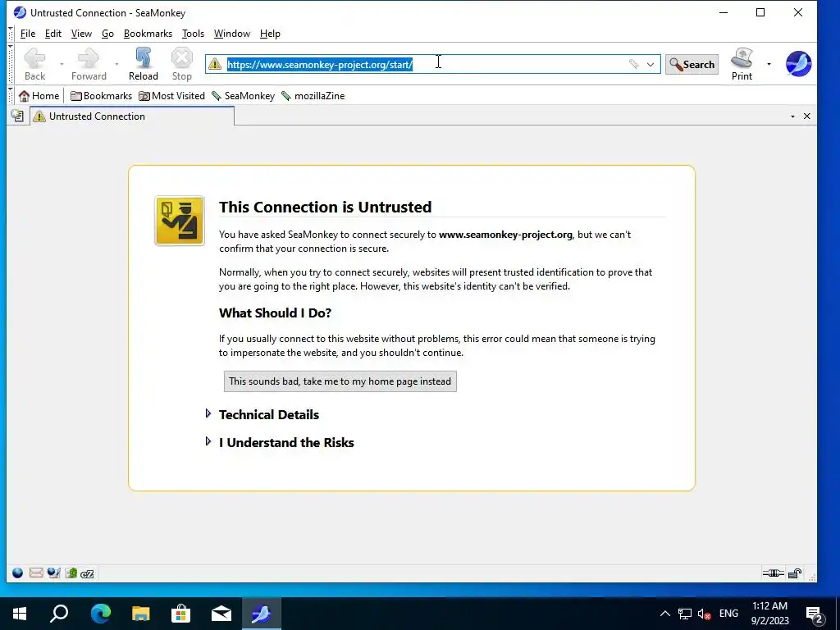Open the Go menu
The height and width of the screenshot is (630, 840).
click(x=107, y=33)
